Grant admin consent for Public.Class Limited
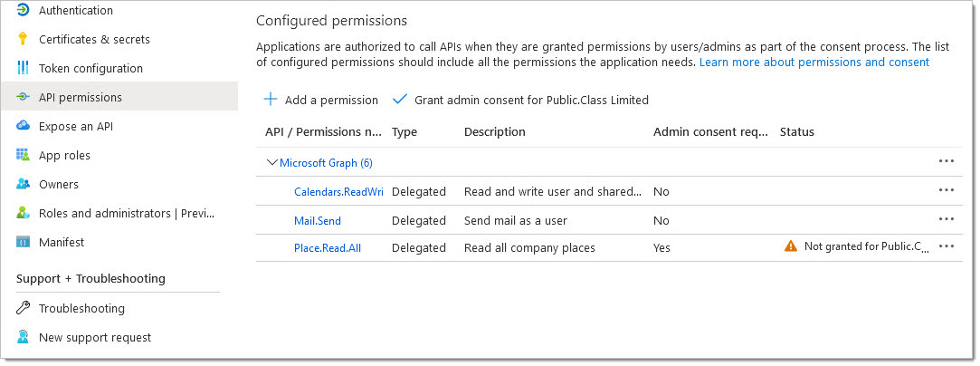Screen dimensions: 980x366 [520, 100]
